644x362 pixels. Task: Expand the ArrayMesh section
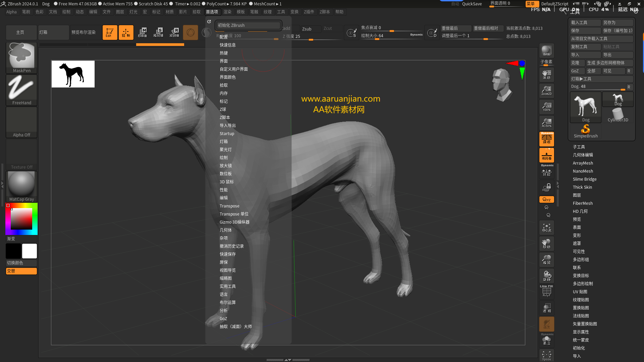583,163
